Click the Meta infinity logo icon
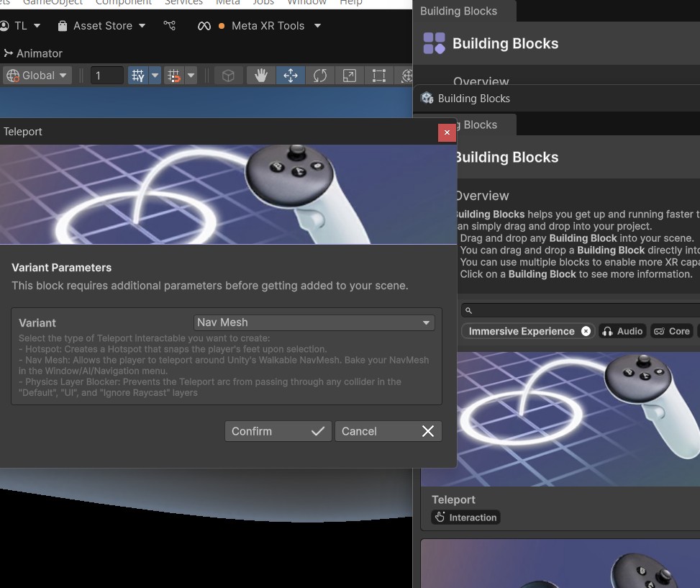 point(204,27)
